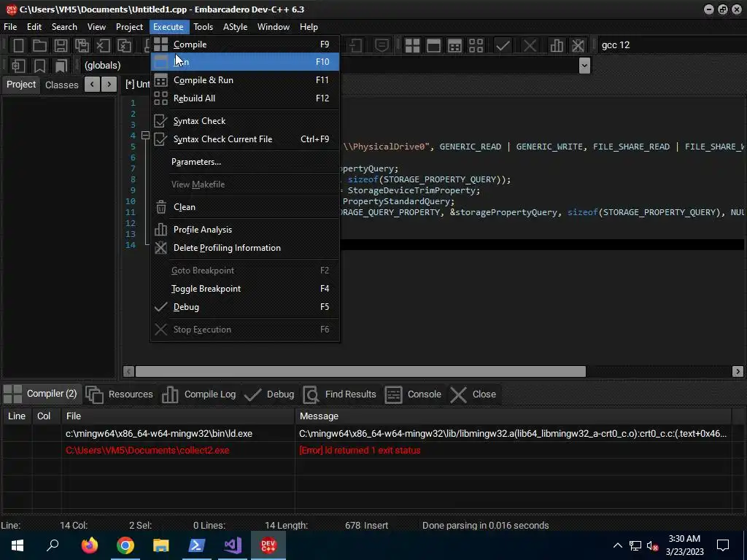The image size is (747, 560).
Task: Click the muted volume tray icon
Action: [x=653, y=545]
